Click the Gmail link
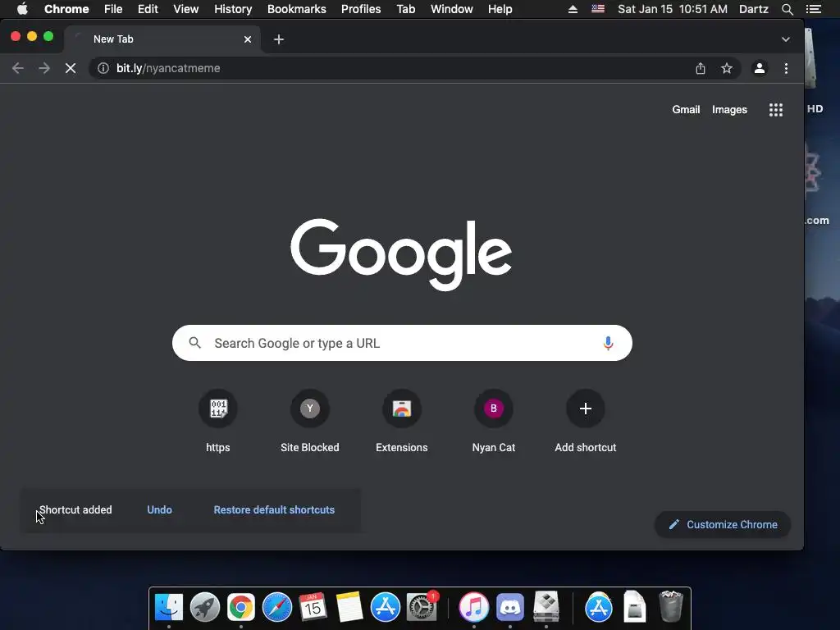840x630 pixels. coord(687,109)
